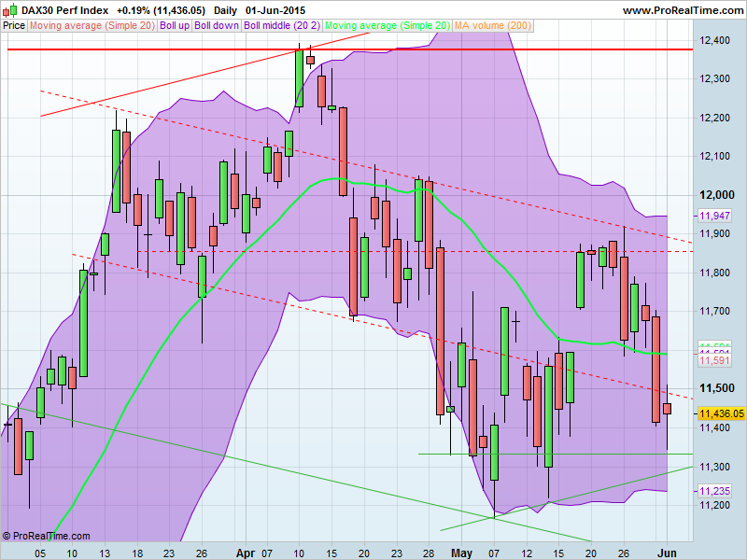Click the 11,436.05 current price tag

coord(721,413)
